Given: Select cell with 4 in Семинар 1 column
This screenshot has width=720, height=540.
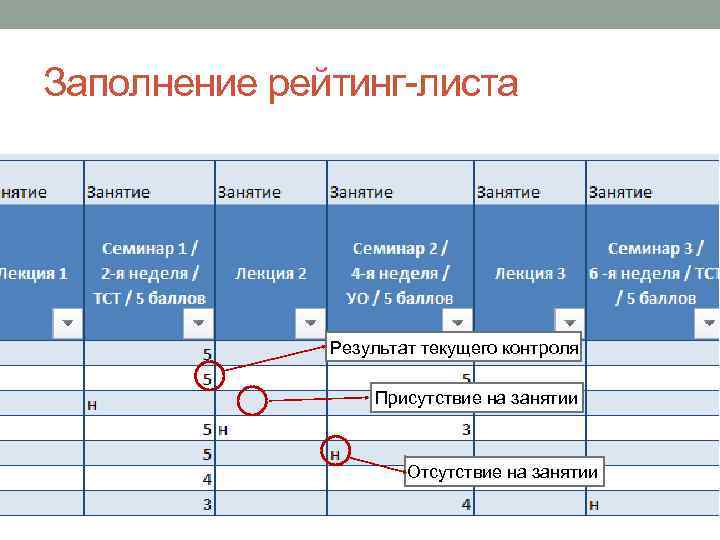Looking at the screenshot, I should pos(150,479).
